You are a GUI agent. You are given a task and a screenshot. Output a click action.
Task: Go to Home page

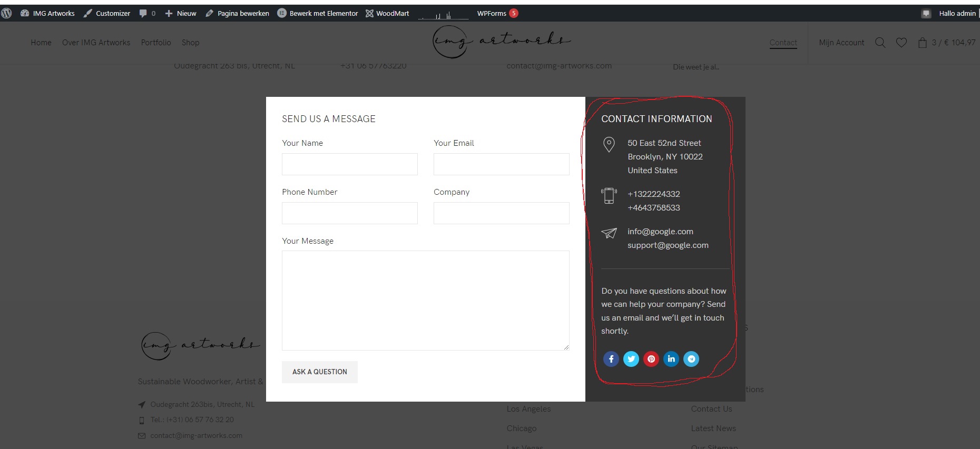point(41,43)
